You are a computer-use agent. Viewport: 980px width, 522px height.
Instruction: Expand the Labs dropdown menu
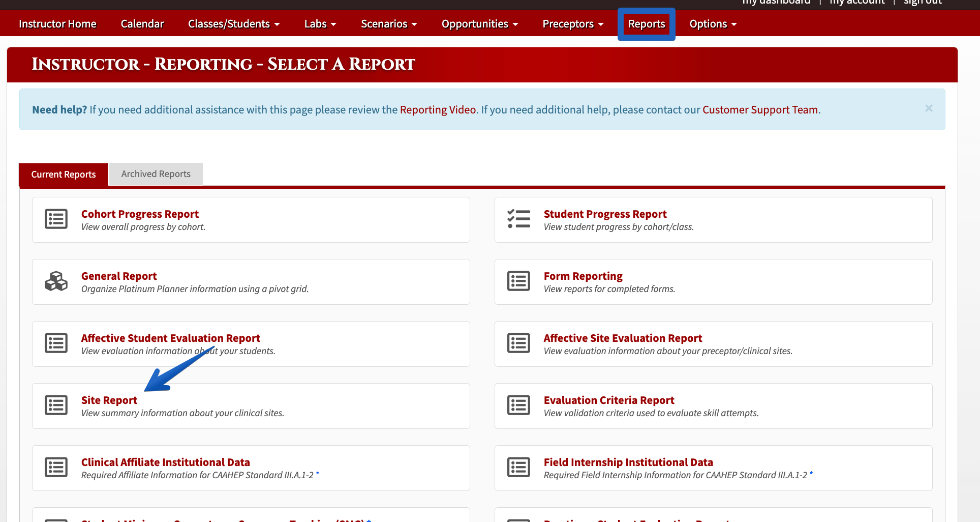click(x=320, y=24)
